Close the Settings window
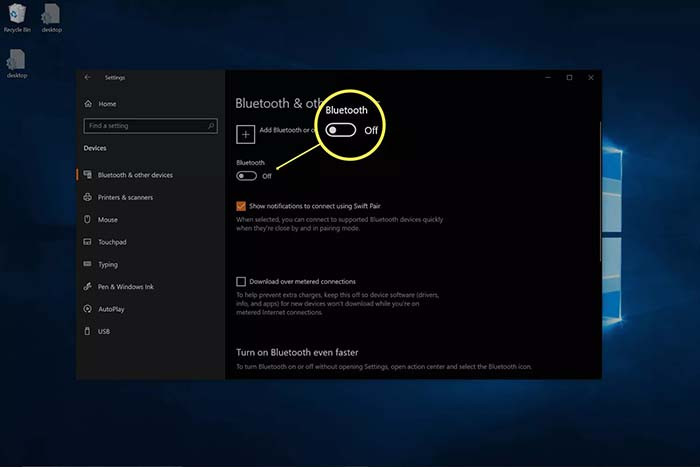Image resolution: width=700 pixels, height=467 pixels. coord(591,77)
